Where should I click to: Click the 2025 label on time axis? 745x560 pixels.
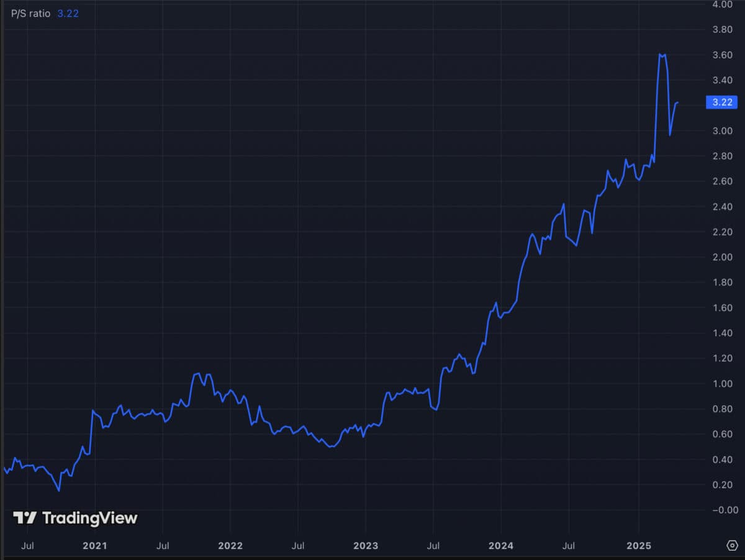638,546
